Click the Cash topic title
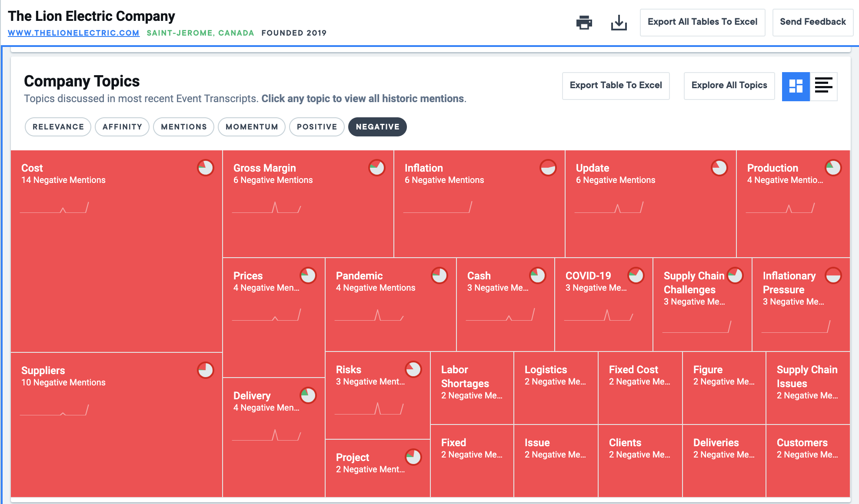Screen dimensions: 859x504 479,276
